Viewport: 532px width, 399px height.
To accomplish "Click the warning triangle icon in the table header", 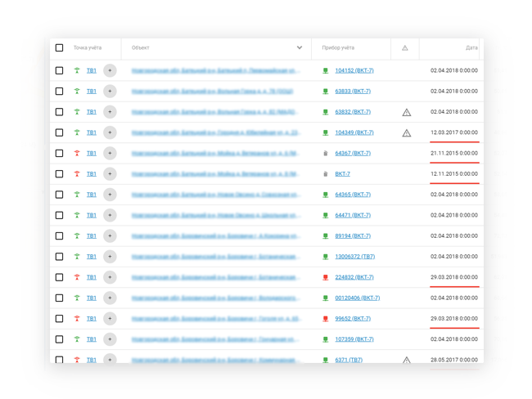I will coord(405,48).
